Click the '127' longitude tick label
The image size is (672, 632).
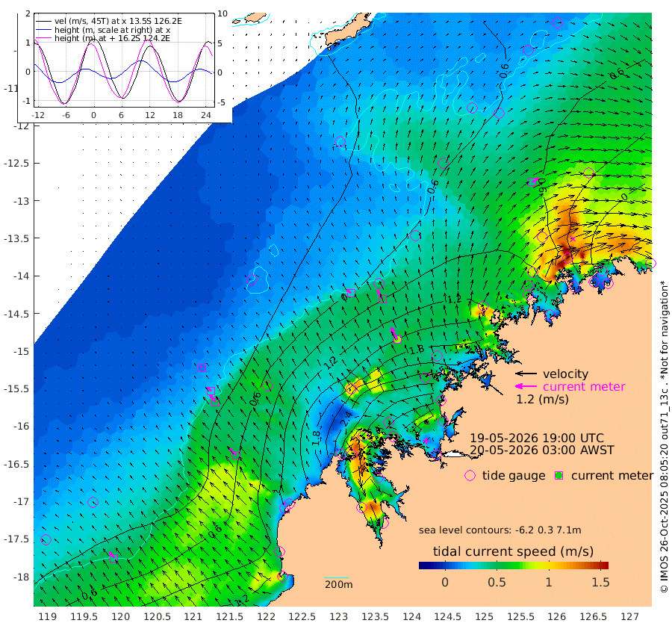tap(629, 617)
